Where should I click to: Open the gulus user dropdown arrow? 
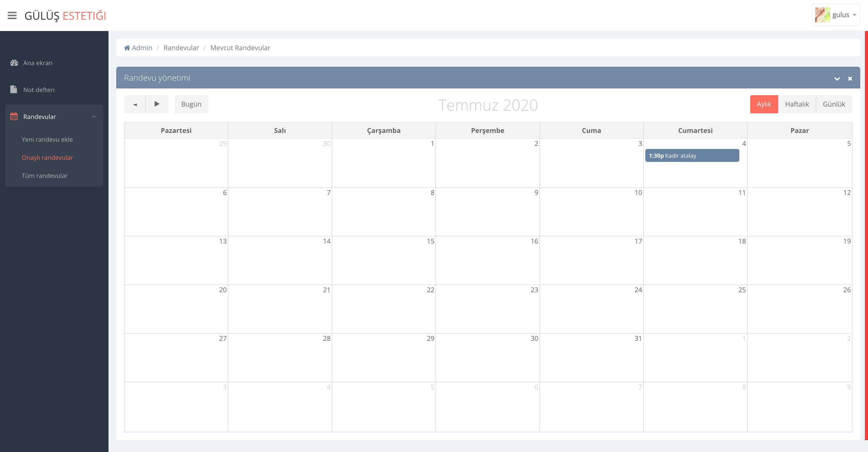[855, 15]
